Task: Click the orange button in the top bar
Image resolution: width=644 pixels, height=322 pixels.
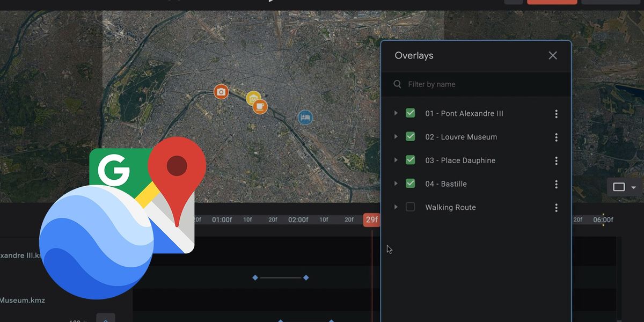Action: pos(552,2)
